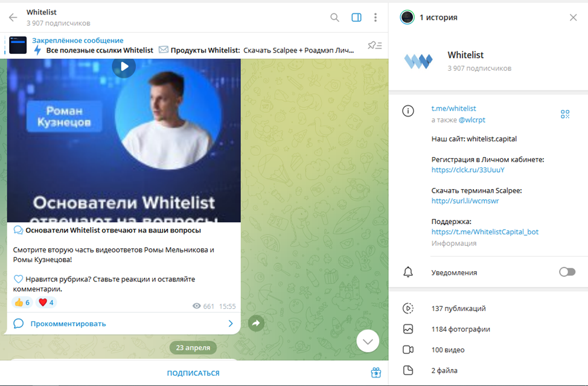Open the Whitelist channel logo image
588x386 pixels.
coord(418,61)
